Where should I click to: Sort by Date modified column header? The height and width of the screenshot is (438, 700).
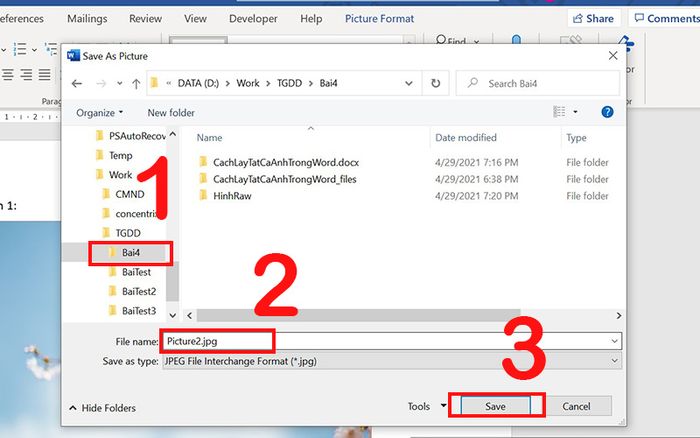(x=466, y=138)
